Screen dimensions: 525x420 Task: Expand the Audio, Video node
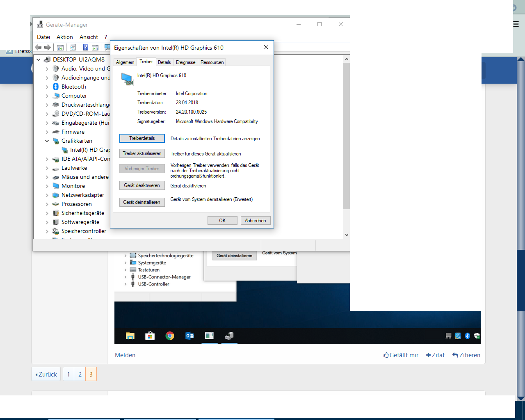click(x=47, y=69)
